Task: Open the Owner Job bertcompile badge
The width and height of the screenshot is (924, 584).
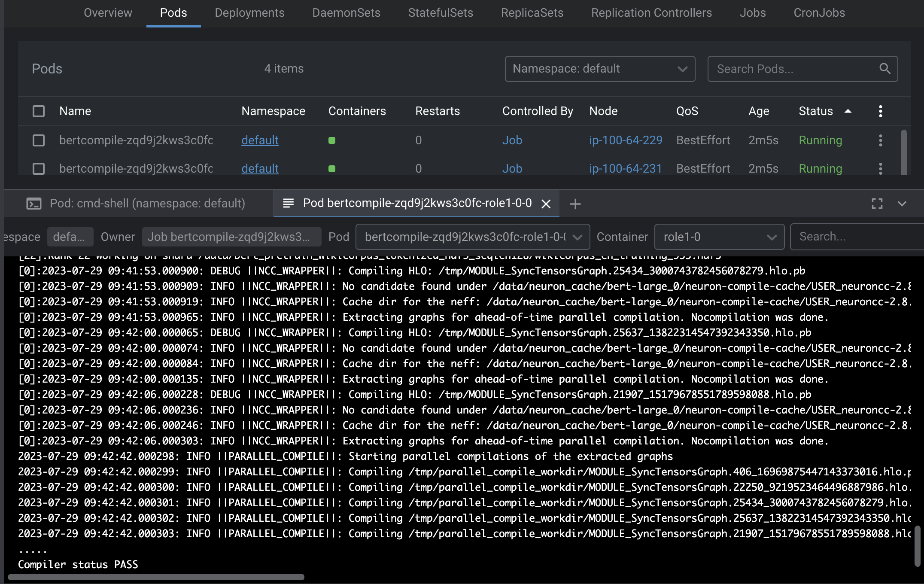Action: (x=231, y=237)
